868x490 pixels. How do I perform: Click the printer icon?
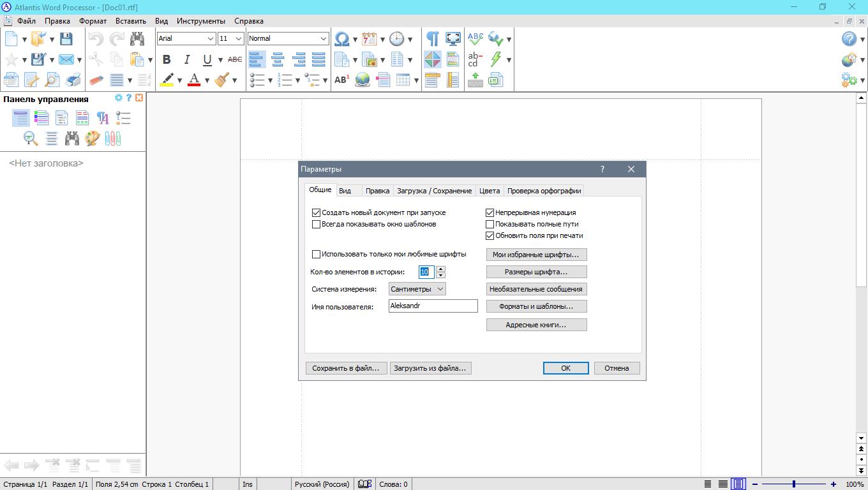74,80
